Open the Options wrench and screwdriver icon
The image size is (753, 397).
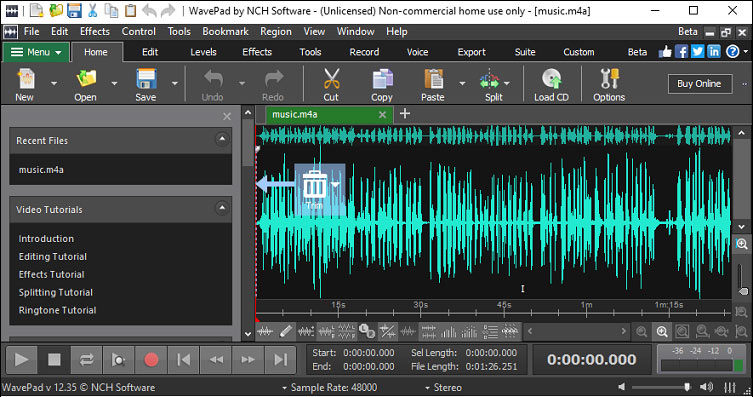pyautogui.click(x=609, y=79)
